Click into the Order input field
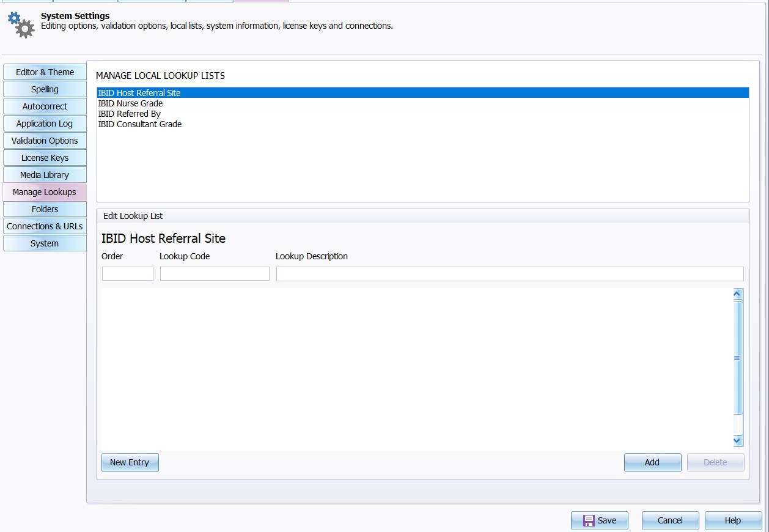 [127, 274]
